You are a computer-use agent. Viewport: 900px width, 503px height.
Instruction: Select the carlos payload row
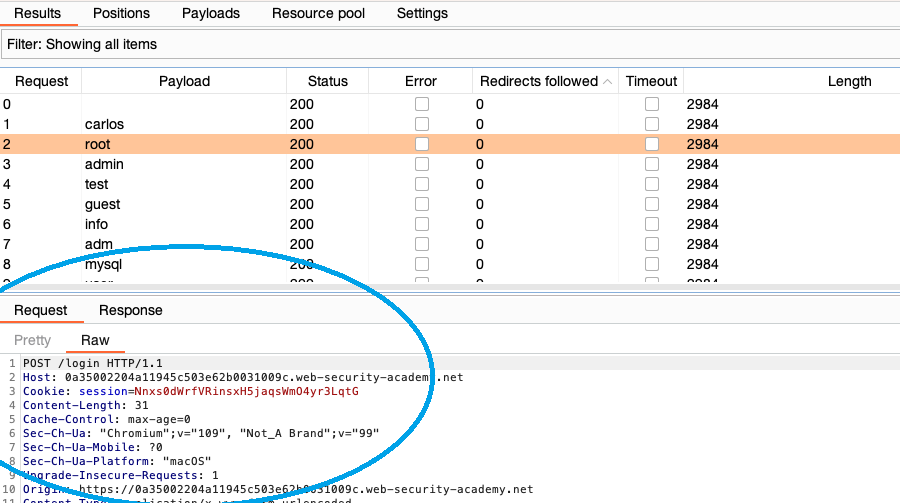(450, 124)
